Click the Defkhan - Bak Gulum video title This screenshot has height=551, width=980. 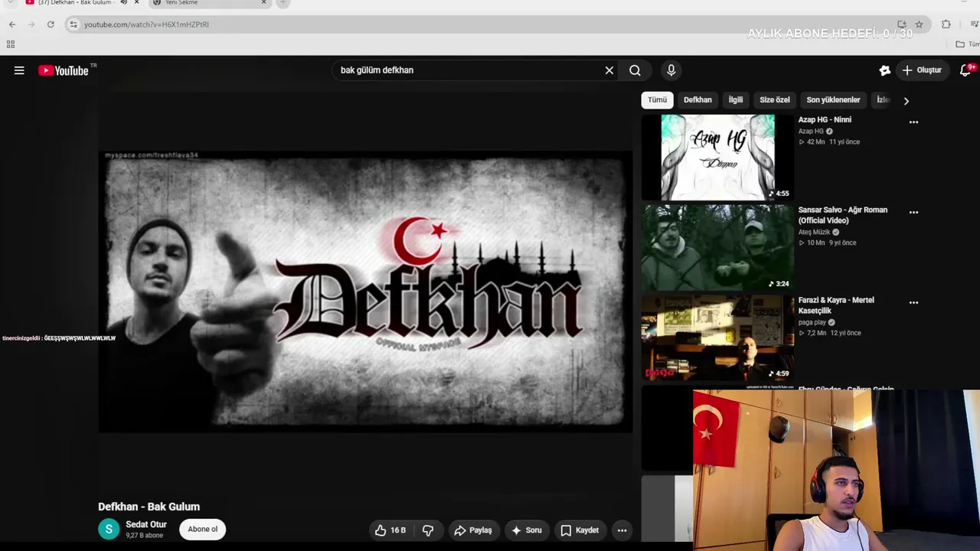click(x=149, y=507)
